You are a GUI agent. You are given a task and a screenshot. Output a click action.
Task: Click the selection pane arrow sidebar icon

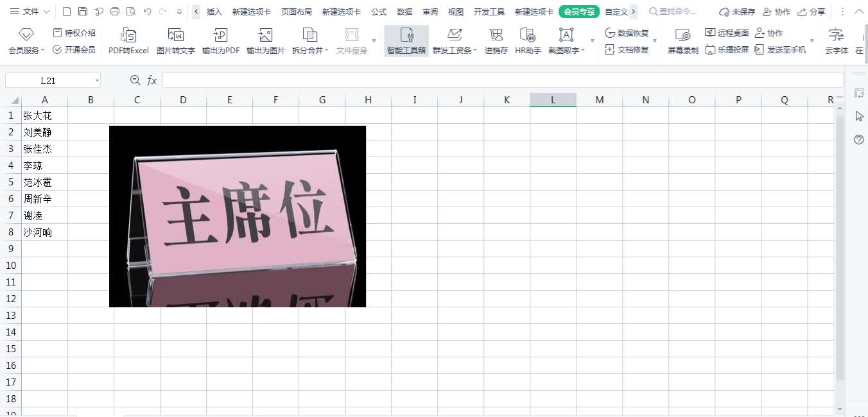click(x=859, y=116)
